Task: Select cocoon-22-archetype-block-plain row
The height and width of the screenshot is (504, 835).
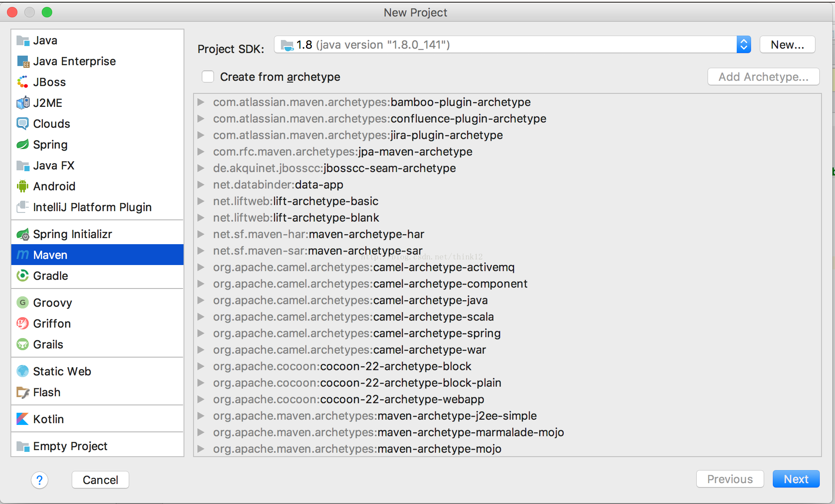Action: coord(507,383)
